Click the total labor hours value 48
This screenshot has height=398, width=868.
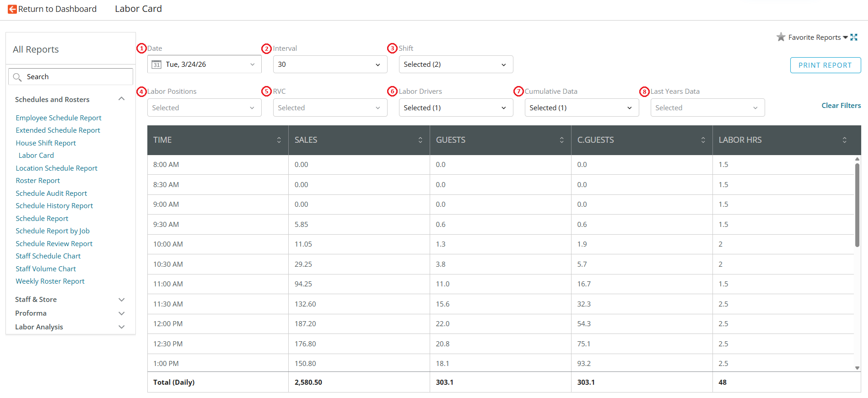[x=722, y=382]
